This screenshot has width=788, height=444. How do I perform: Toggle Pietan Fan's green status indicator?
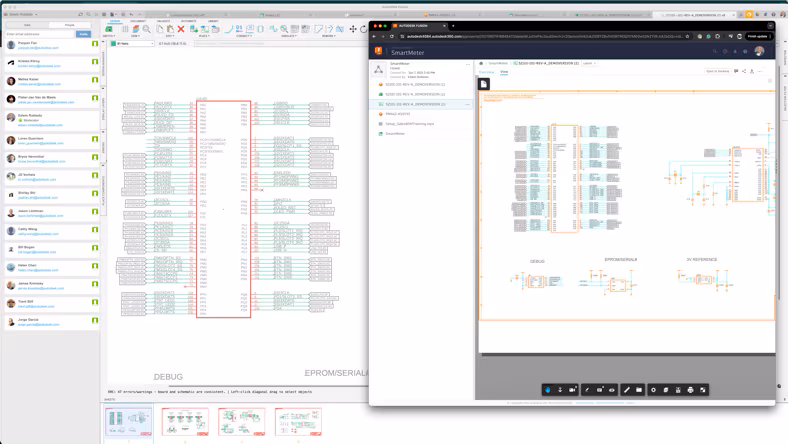pos(94,44)
